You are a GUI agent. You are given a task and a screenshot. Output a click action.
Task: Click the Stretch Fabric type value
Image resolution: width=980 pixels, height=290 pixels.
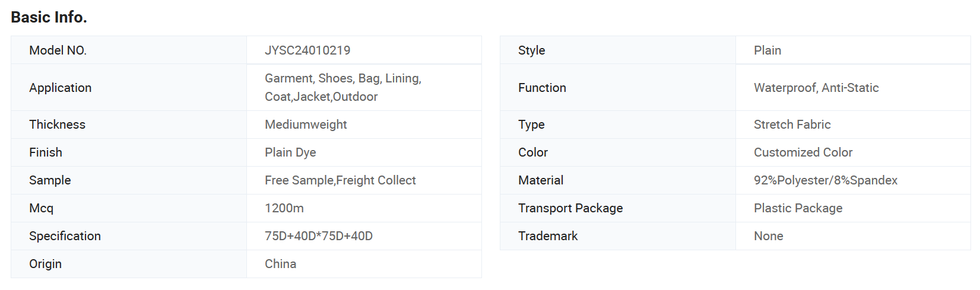792,125
